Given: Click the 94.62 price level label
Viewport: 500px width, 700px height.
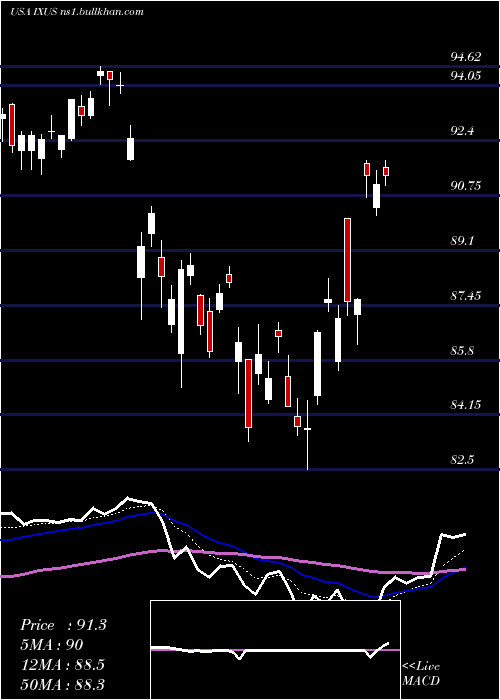Looking at the screenshot, I should pos(466,57).
